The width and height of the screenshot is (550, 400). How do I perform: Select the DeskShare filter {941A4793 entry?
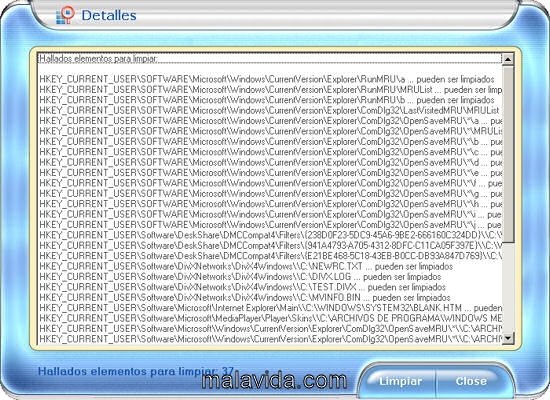pos(270,246)
